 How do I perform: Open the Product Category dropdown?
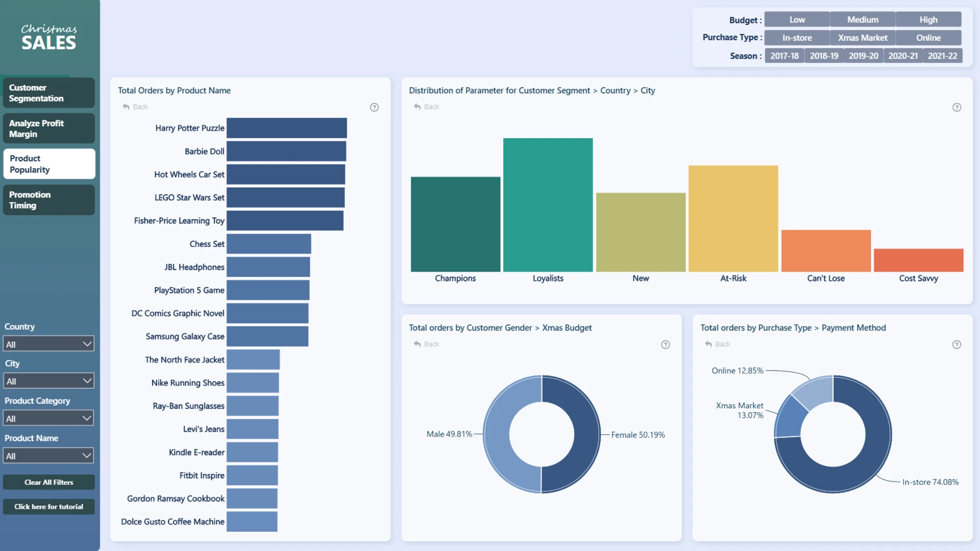pos(48,418)
